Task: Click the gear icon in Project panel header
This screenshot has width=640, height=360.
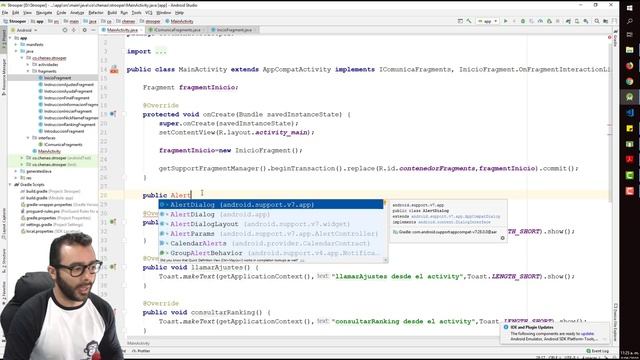Action: pyautogui.click(x=84, y=30)
